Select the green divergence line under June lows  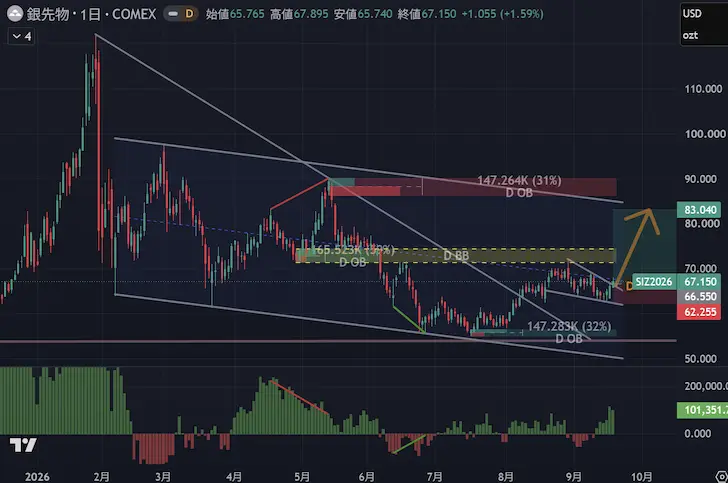tap(409, 319)
